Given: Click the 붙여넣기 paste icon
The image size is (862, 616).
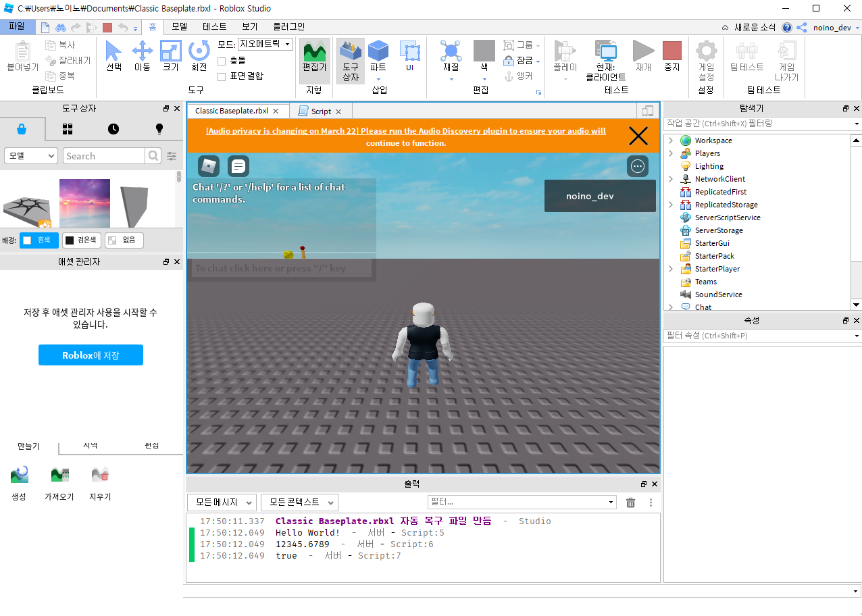Looking at the screenshot, I should click(x=23, y=55).
